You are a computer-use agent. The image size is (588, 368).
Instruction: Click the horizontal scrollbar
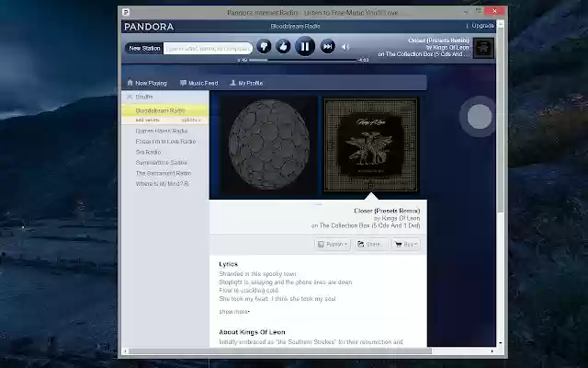pyautogui.click(x=280, y=351)
